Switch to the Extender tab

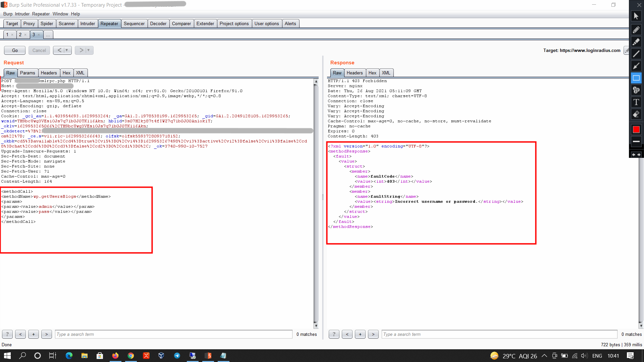[205, 23]
